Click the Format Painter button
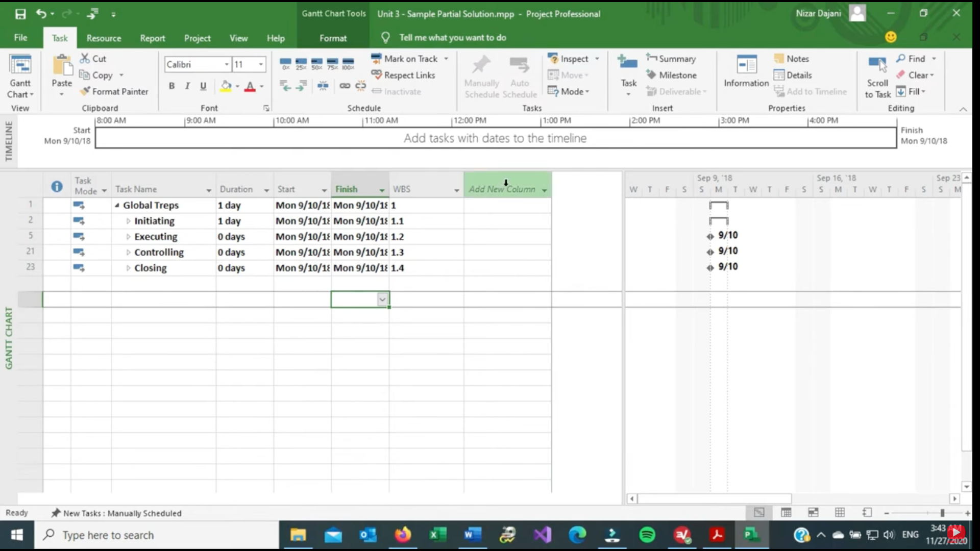980x551 pixels. [x=114, y=91]
